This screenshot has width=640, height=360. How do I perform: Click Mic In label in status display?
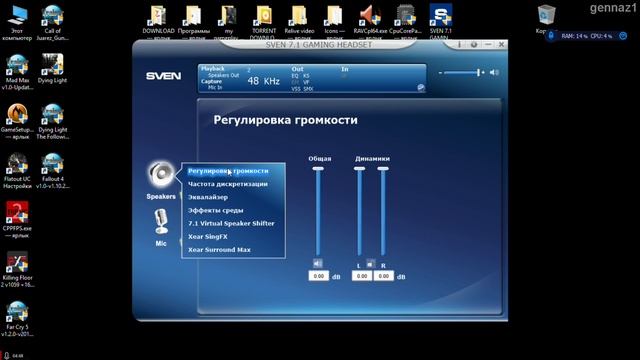pyautogui.click(x=215, y=87)
